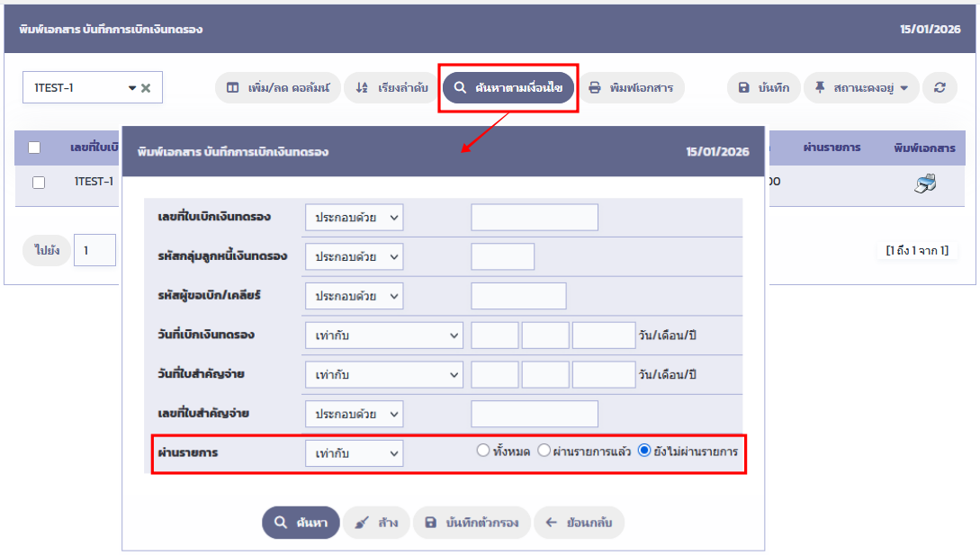Click the เพิ่ม/ลด คอลัมน์ columns button

click(x=278, y=88)
